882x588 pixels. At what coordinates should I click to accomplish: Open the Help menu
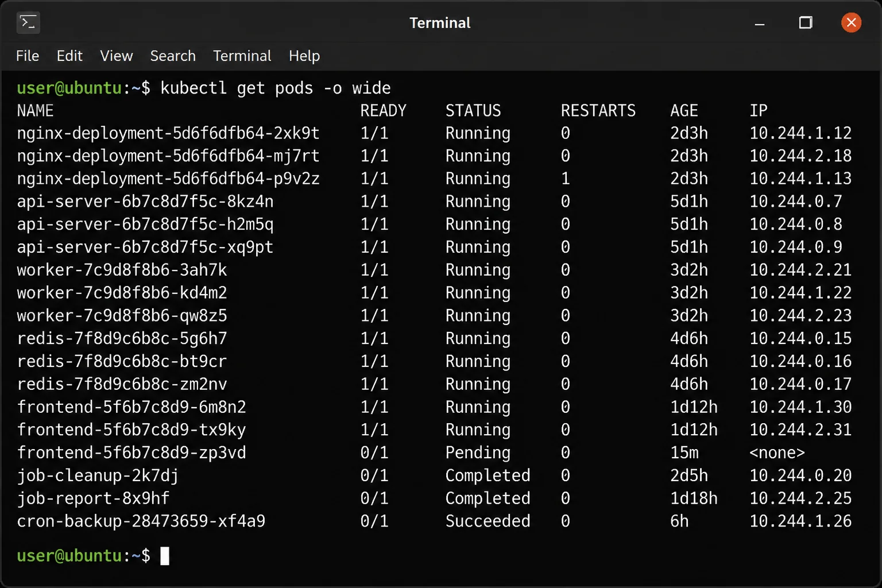pos(304,56)
